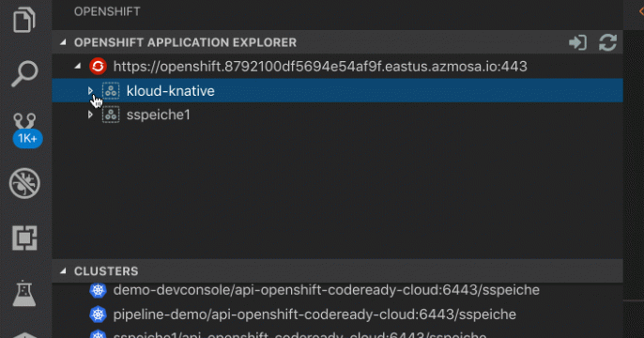The width and height of the screenshot is (644, 338).
Task: Open the Search view
Action: pos(24,74)
